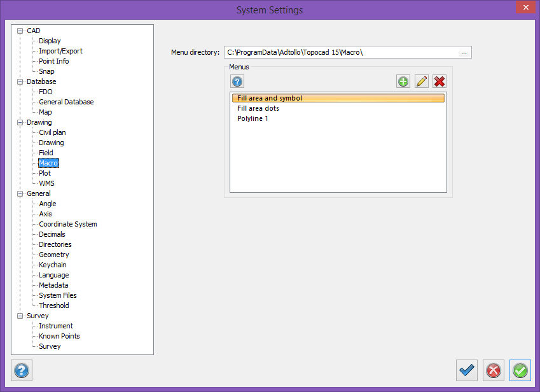Confirm with the green OK checkmark button
The height and width of the screenshot is (392, 540).
pyautogui.click(x=520, y=370)
